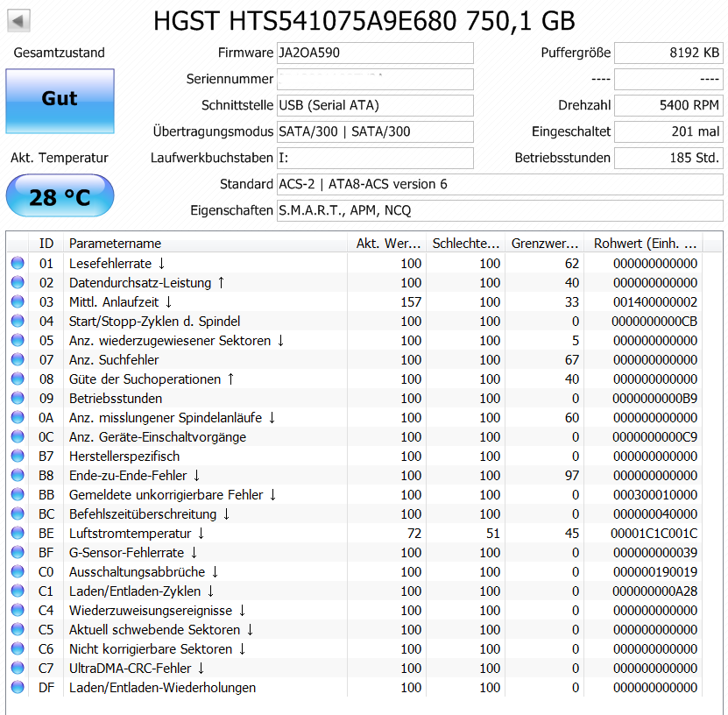Select the Lesefehlerrate parameter name
The height and width of the screenshot is (715, 728).
click(117, 264)
